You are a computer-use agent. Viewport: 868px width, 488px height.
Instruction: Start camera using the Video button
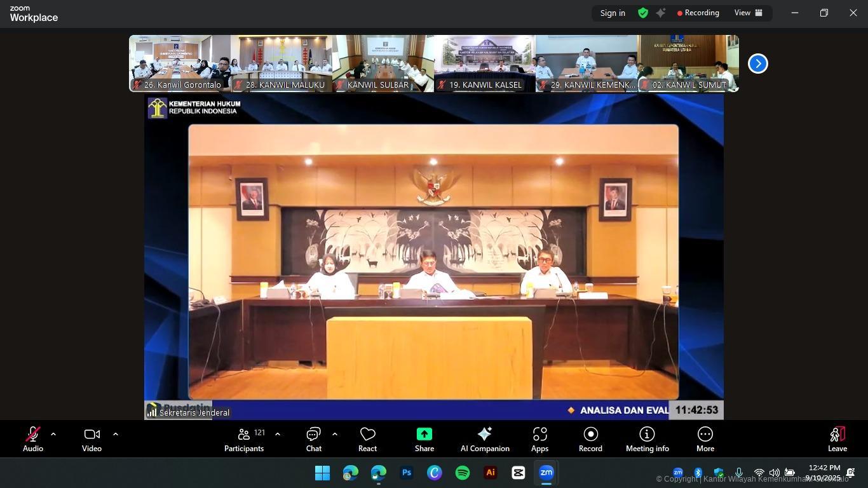point(92,440)
